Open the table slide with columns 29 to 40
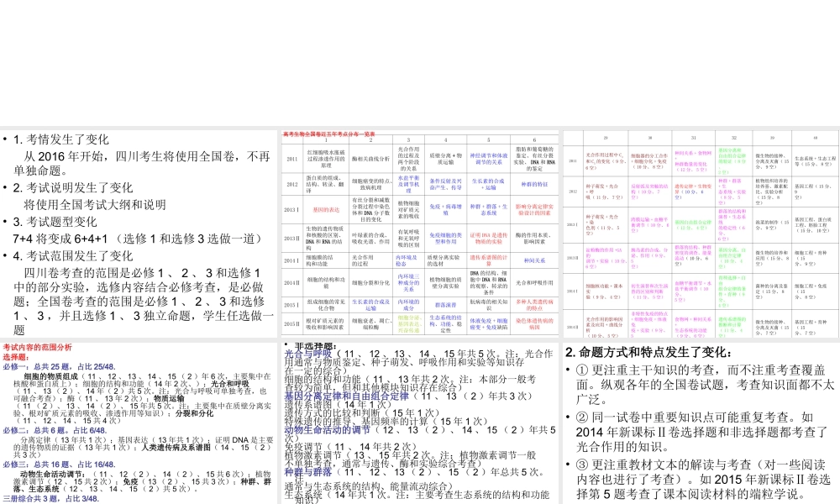This screenshot has width=840, height=504. click(x=701, y=234)
